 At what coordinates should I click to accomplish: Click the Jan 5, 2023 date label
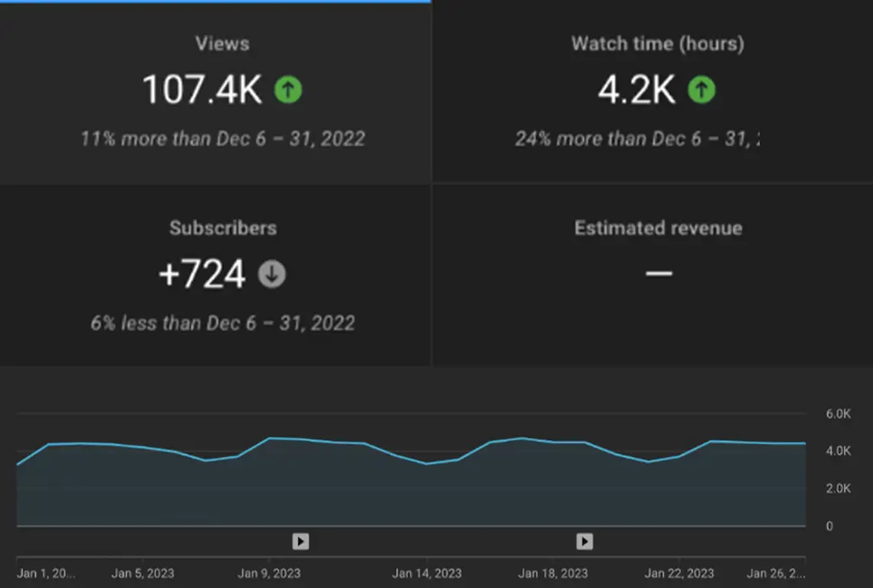point(142,573)
